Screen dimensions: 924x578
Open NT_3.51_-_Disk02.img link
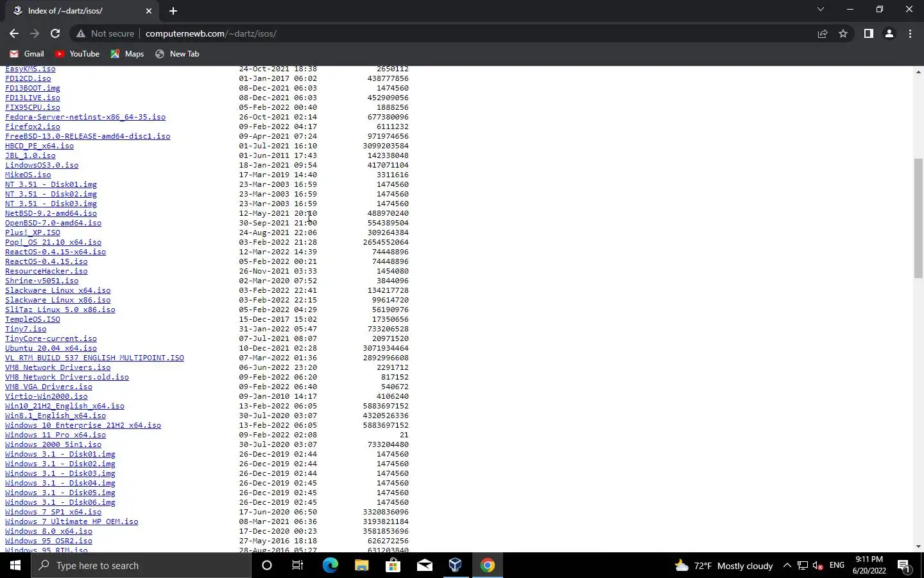pos(51,194)
